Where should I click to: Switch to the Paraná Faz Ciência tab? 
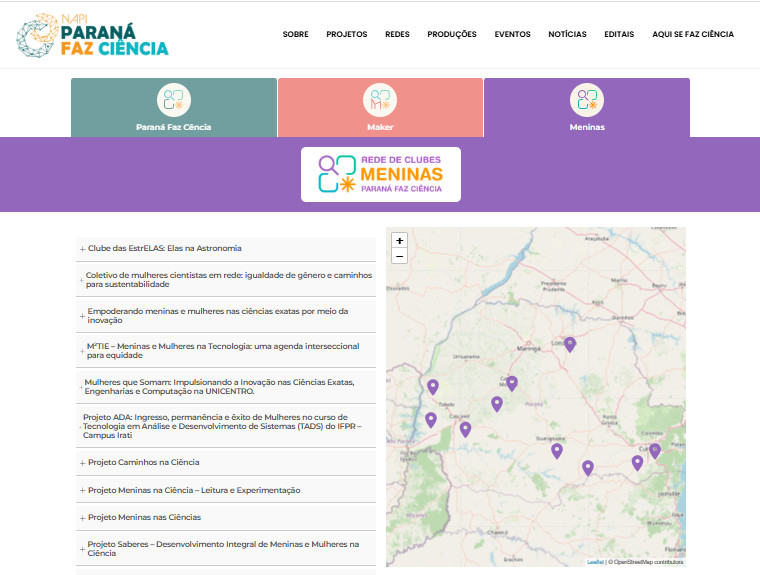tap(174, 108)
